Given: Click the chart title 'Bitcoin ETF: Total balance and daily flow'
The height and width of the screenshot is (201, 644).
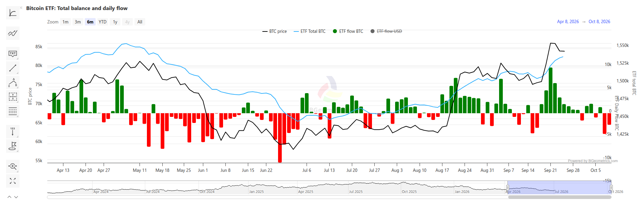Looking at the screenshot, I should [x=77, y=8].
